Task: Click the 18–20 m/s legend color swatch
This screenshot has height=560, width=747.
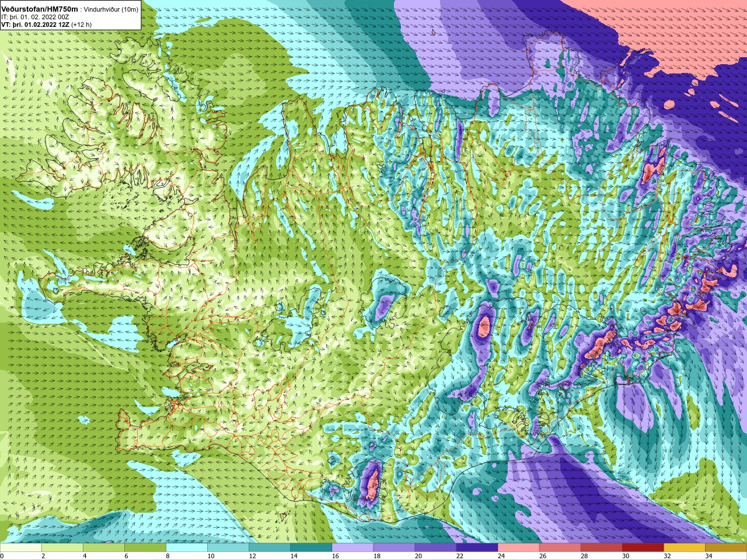Action: click(394, 548)
